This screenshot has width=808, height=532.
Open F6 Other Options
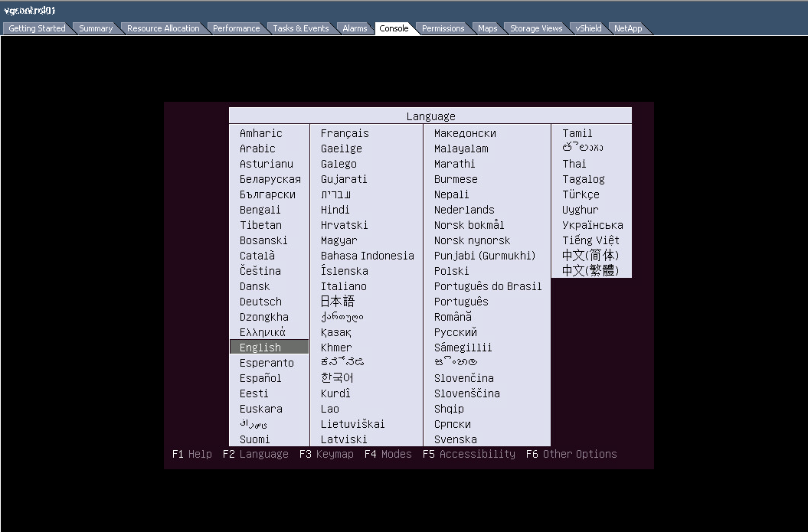click(571, 454)
